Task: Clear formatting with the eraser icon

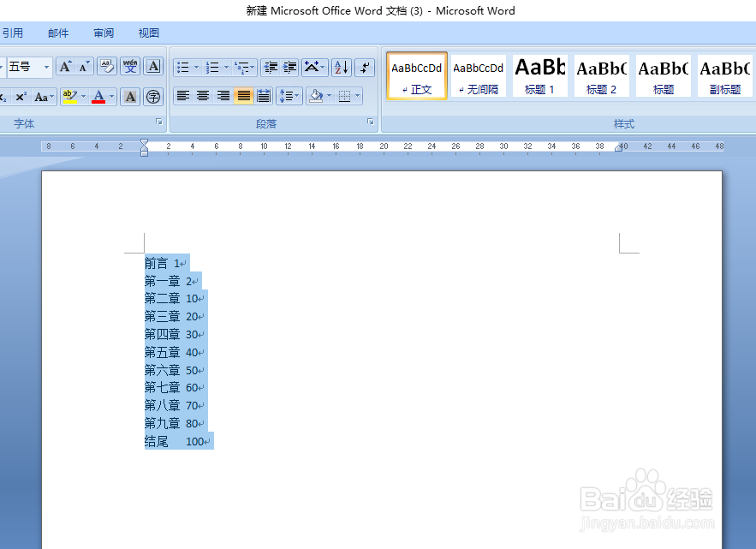Action: [x=107, y=67]
